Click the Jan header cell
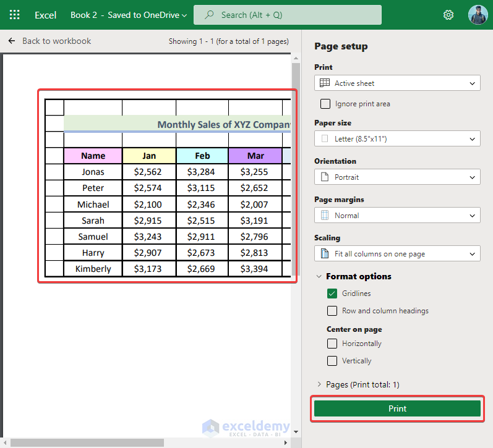 (x=149, y=156)
